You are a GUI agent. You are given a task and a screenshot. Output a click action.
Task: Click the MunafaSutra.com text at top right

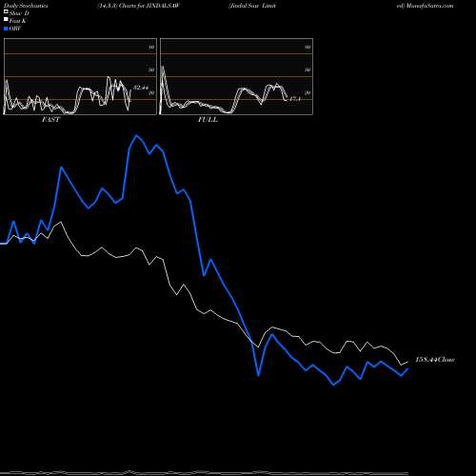[x=429, y=6]
